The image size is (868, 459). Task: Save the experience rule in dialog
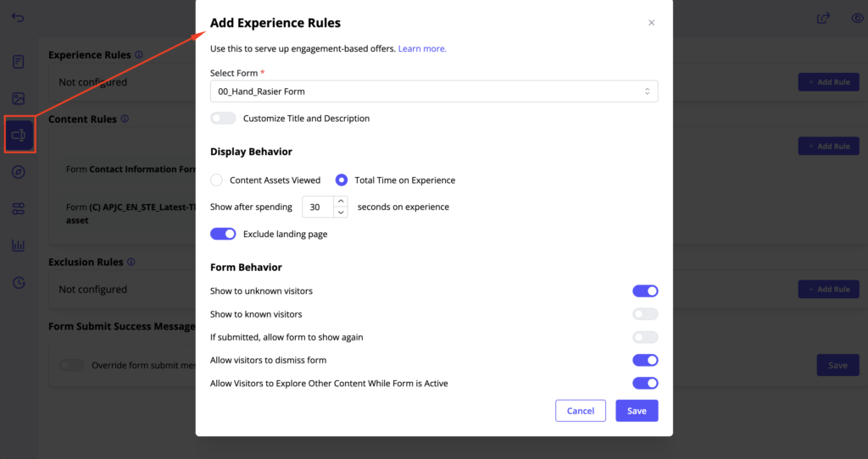637,411
